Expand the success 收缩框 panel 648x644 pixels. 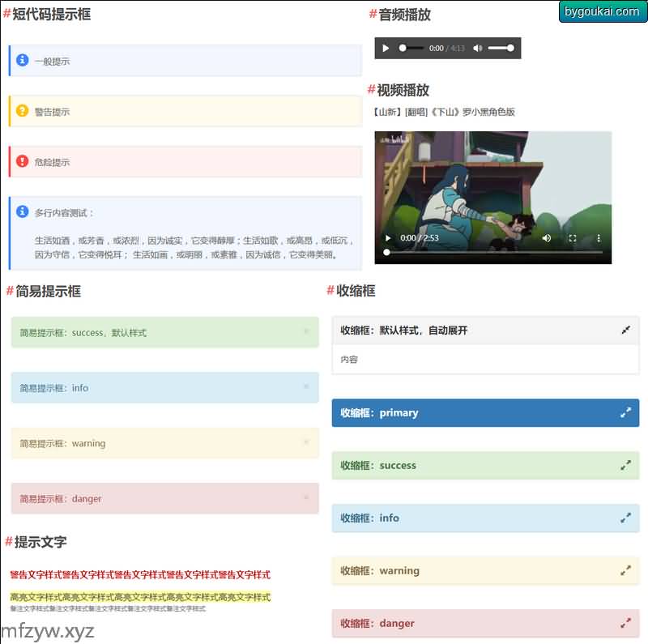click(x=625, y=465)
